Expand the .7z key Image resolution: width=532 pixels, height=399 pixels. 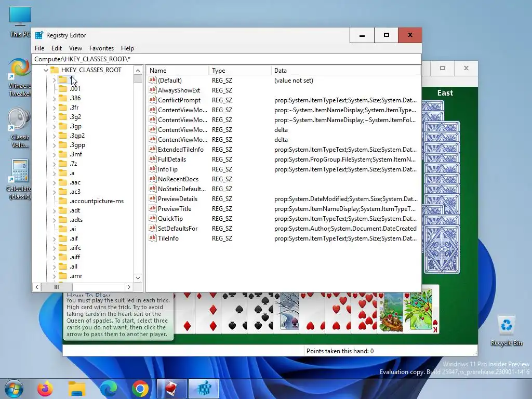coord(54,164)
